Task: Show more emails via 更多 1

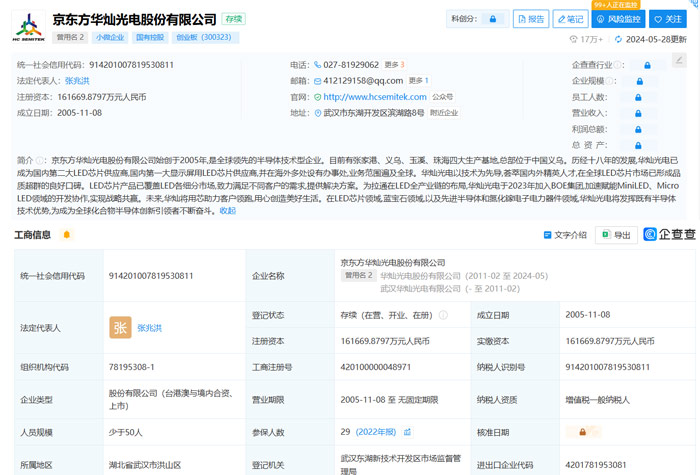Action: [x=419, y=81]
